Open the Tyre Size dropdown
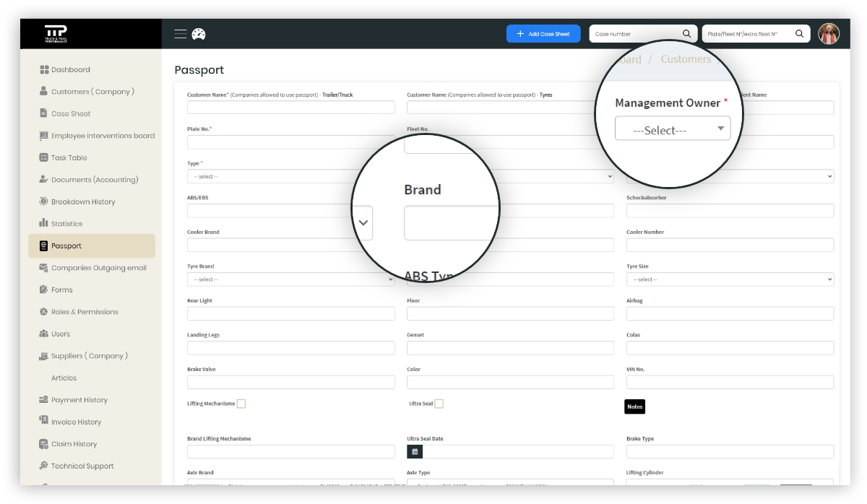 click(730, 279)
